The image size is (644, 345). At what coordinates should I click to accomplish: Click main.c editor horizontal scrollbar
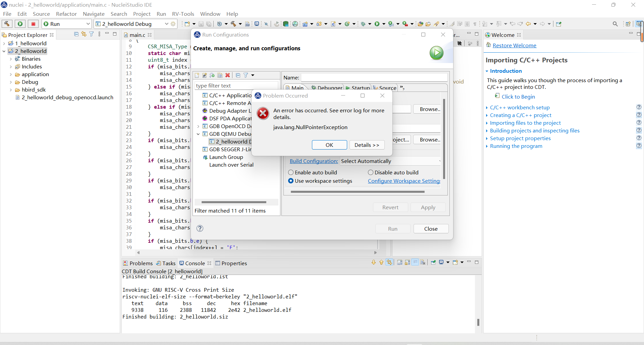tap(257, 252)
